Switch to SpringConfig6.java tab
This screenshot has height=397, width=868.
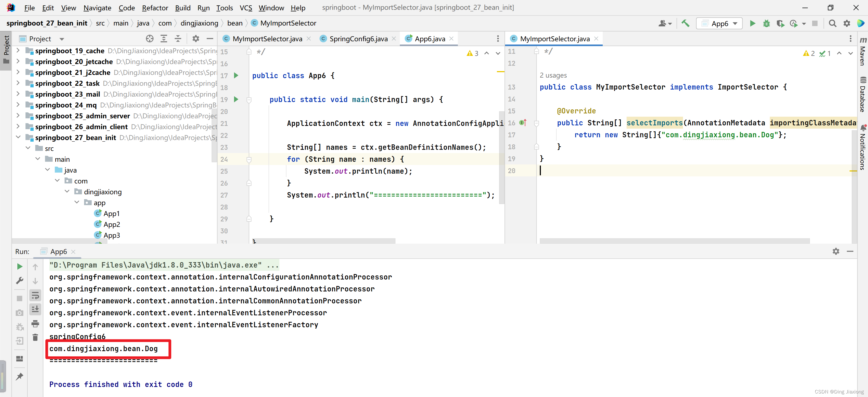358,39
